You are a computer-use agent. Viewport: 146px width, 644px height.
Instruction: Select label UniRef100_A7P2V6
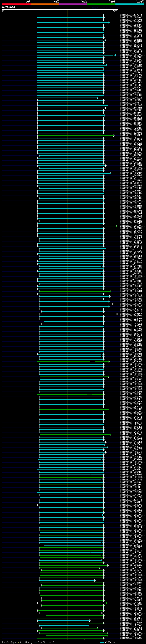(131, 35)
